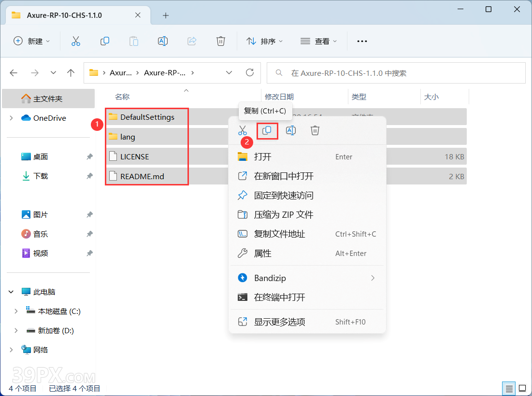Open the recent locations dropdown arrow
Viewport: 532px width, 396px height.
(x=53, y=72)
